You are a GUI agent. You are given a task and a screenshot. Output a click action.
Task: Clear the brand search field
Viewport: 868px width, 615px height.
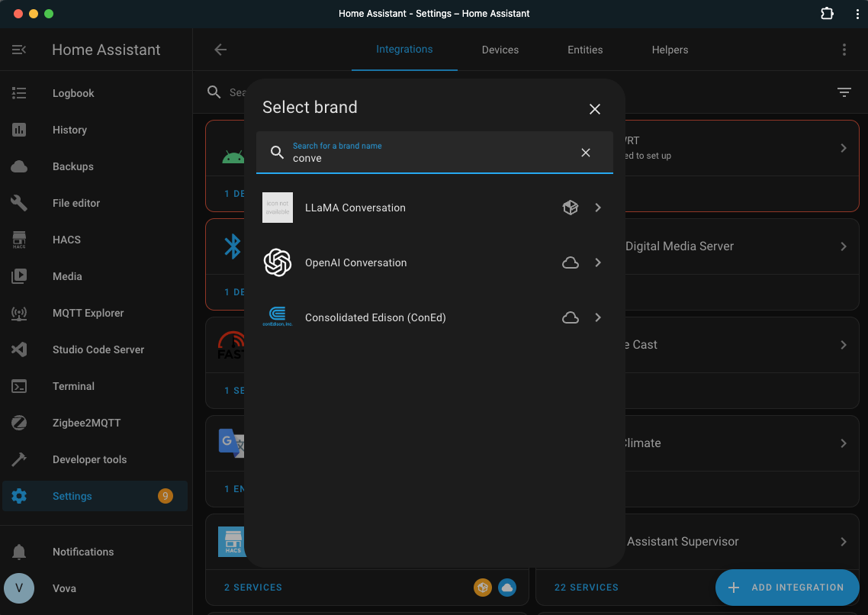click(585, 153)
